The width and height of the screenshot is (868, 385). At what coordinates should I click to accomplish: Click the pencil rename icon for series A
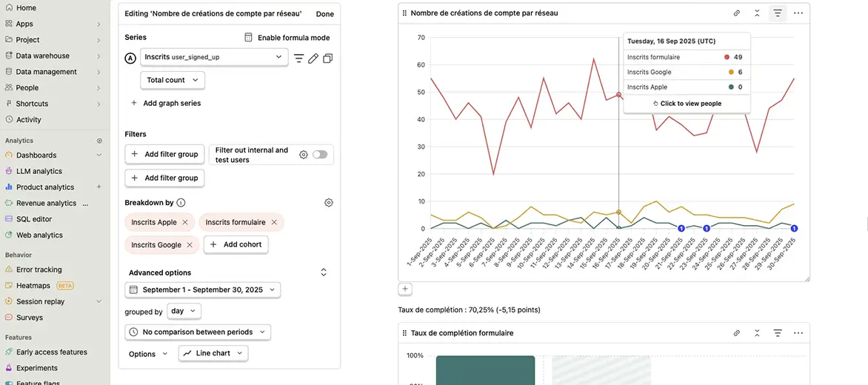[313, 58]
